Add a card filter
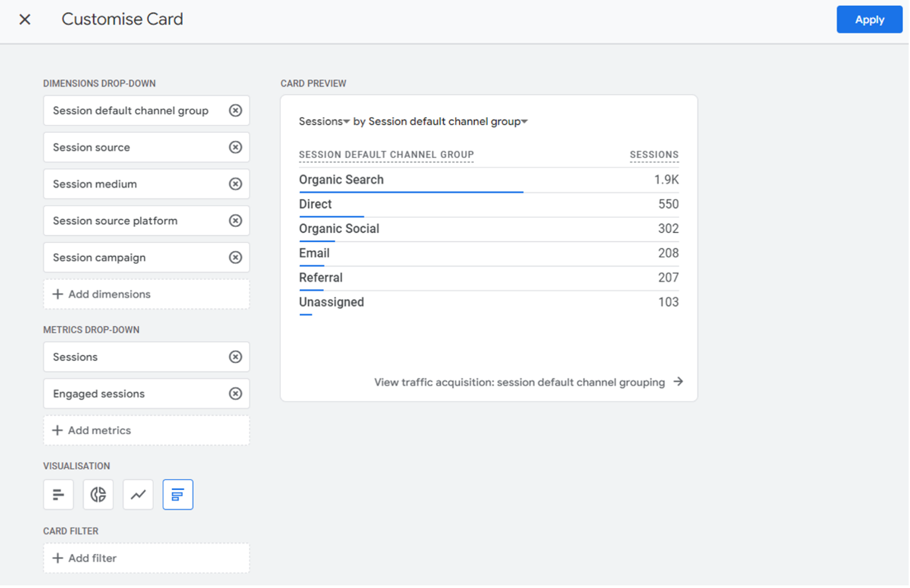This screenshot has height=588, width=910. [x=146, y=558]
